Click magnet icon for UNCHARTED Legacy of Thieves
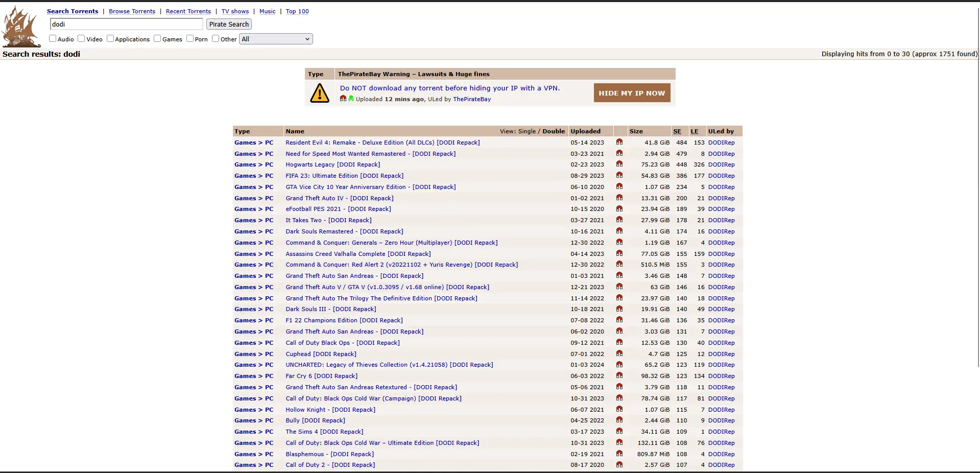The image size is (980, 473). click(x=619, y=364)
